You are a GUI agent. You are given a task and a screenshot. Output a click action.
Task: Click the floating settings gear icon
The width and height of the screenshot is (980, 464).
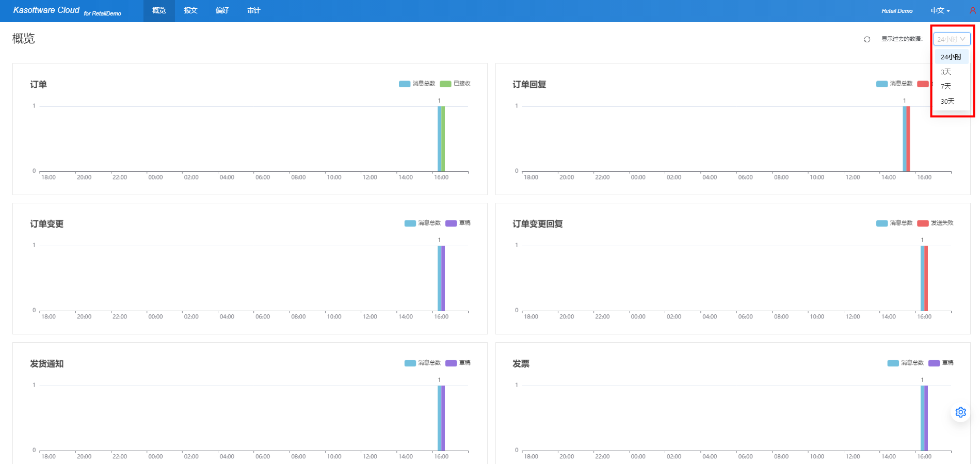[960, 412]
